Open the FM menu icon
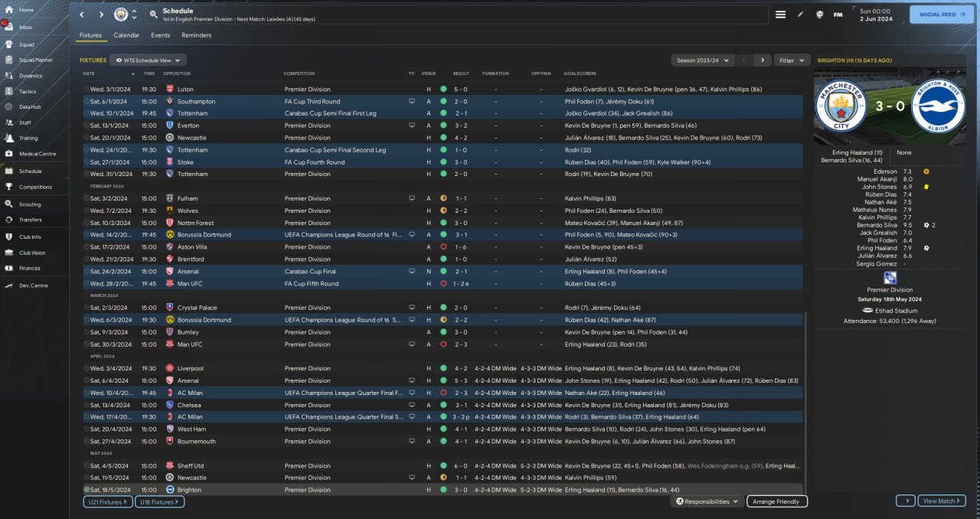Image resolution: width=980 pixels, height=519 pixels. click(838, 15)
